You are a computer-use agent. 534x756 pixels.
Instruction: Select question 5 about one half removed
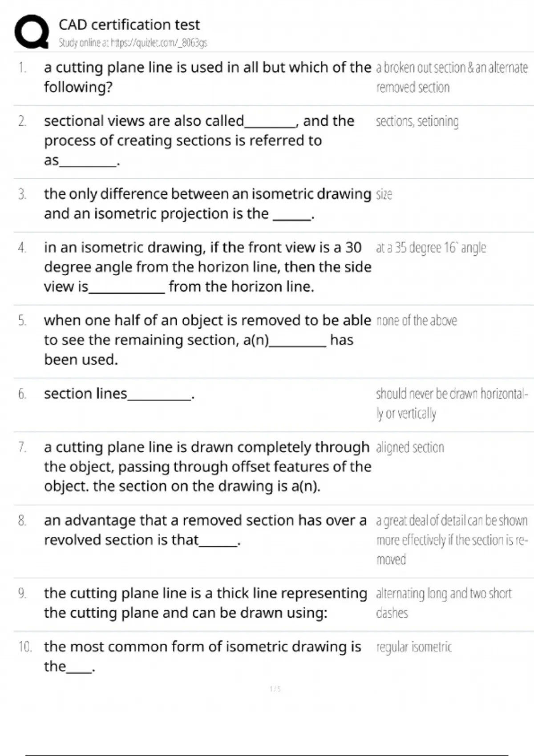point(207,340)
